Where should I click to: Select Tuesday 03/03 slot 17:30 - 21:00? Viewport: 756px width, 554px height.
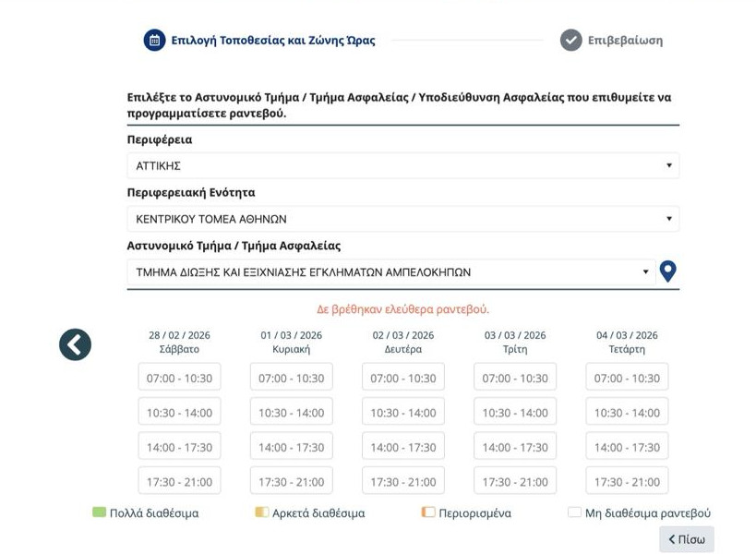[x=515, y=481]
